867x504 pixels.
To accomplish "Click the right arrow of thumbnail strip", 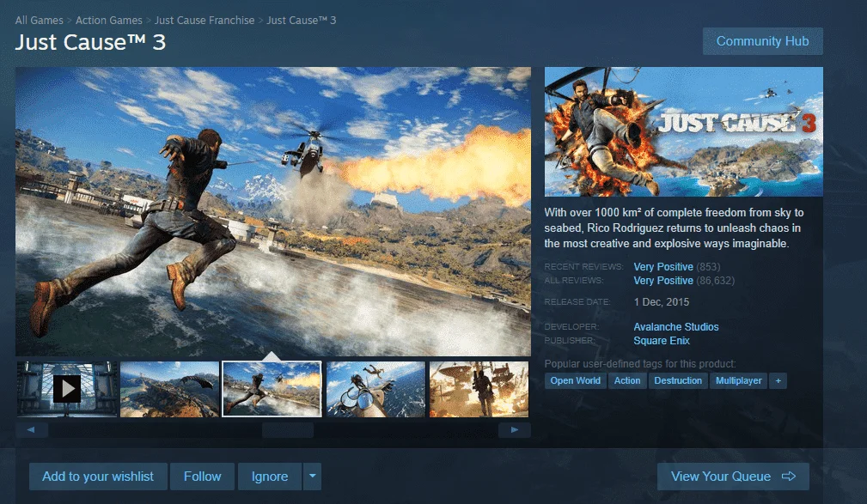I will pyautogui.click(x=514, y=430).
